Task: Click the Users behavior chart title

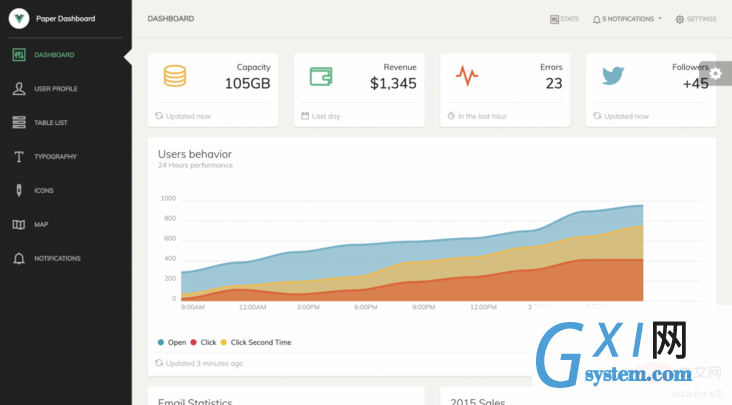Action: pos(195,154)
